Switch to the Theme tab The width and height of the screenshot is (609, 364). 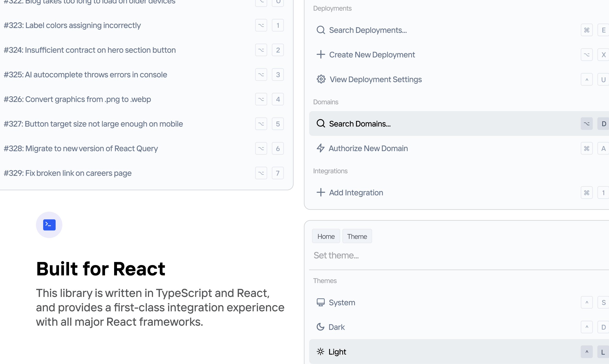pos(357,236)
